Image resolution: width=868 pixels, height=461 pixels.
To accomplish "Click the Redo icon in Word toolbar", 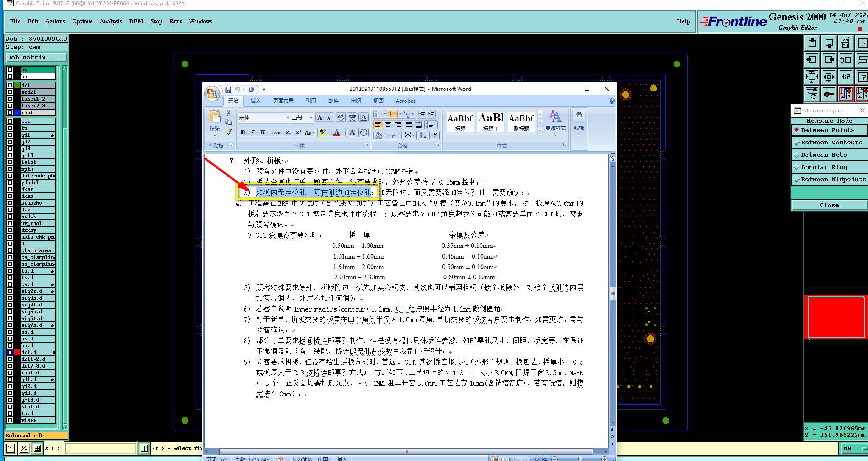I will (x=251, y=89).
